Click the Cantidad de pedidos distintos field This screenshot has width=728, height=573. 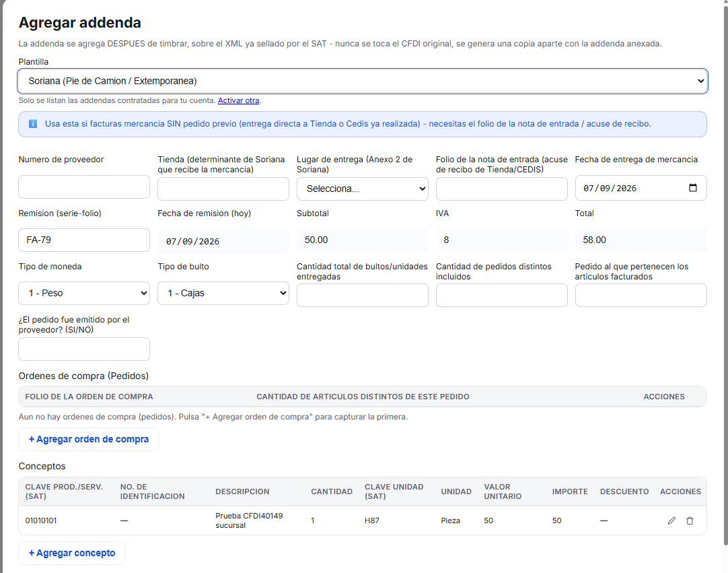coord(502,295)
